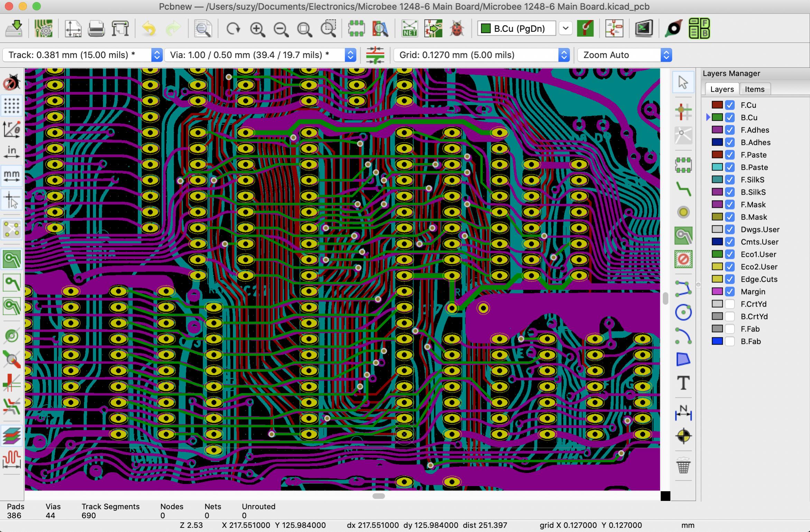Select the Draw arc tool
This screenshot has width=810, height=532.
click(683, 336)
